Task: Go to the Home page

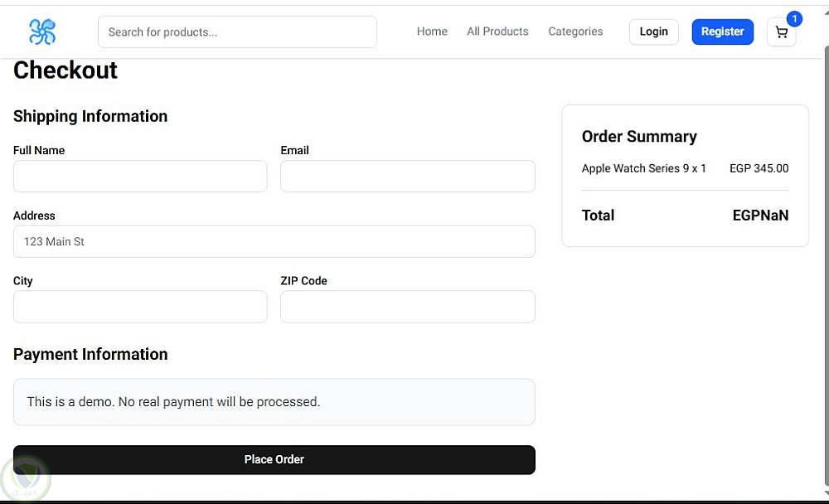Action: [x=432, y=31]
